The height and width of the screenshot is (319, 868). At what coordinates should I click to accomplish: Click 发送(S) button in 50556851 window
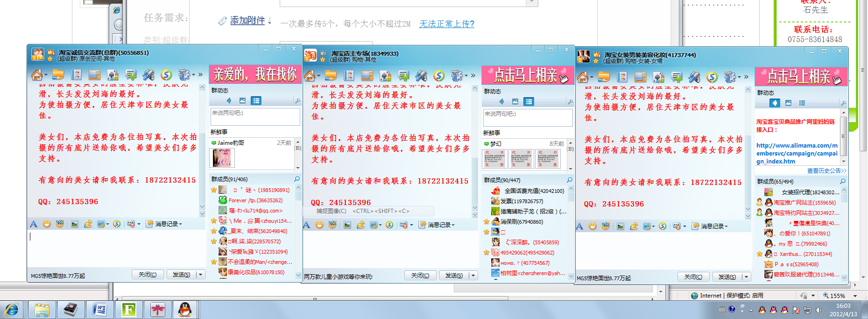[x=181, y=275]
